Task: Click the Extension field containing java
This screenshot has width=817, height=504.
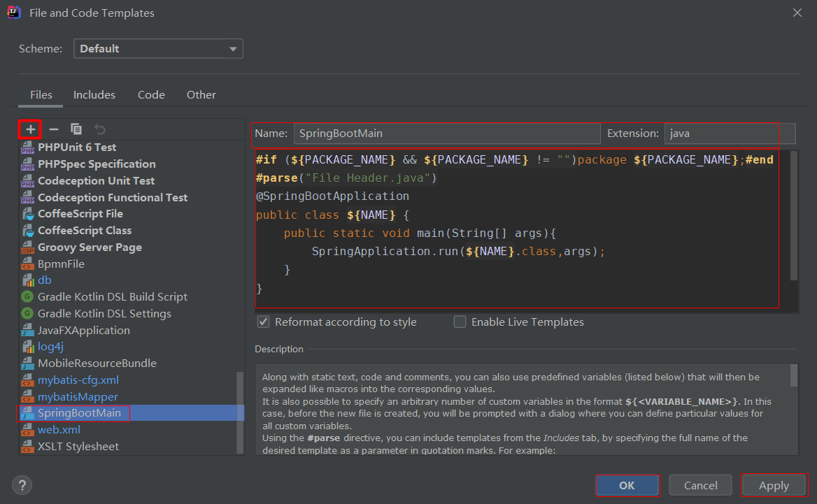Action: point(730,134)
